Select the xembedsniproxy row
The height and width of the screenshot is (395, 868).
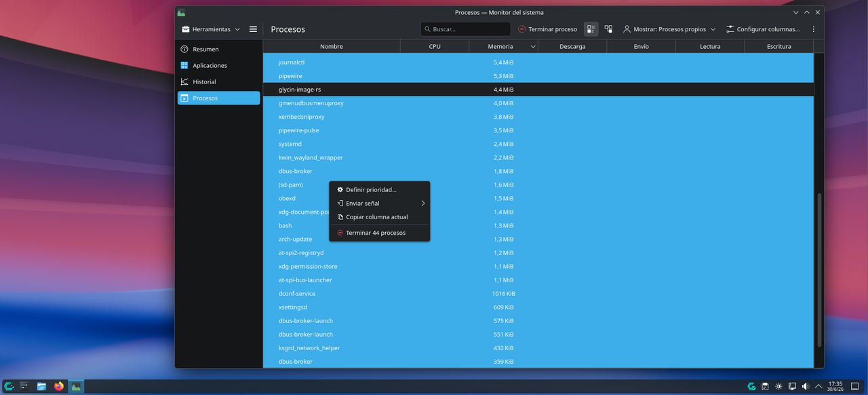click(538, 117)
